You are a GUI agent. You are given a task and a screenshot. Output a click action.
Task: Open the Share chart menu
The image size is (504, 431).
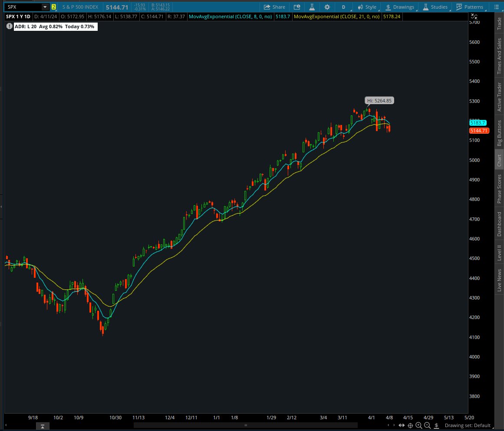coord(274,7)
